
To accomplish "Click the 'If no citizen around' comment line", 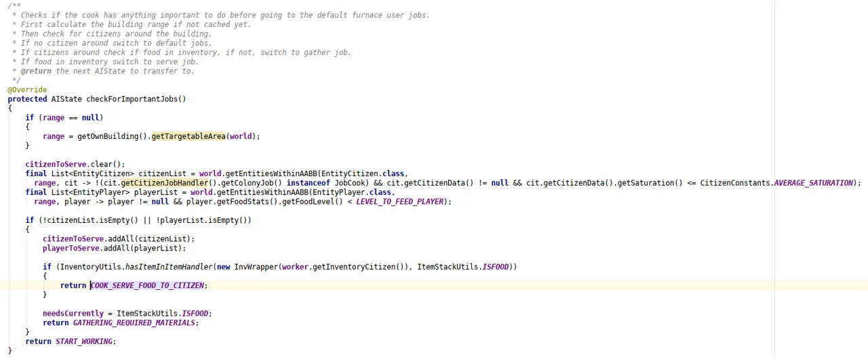I will 113,43.
